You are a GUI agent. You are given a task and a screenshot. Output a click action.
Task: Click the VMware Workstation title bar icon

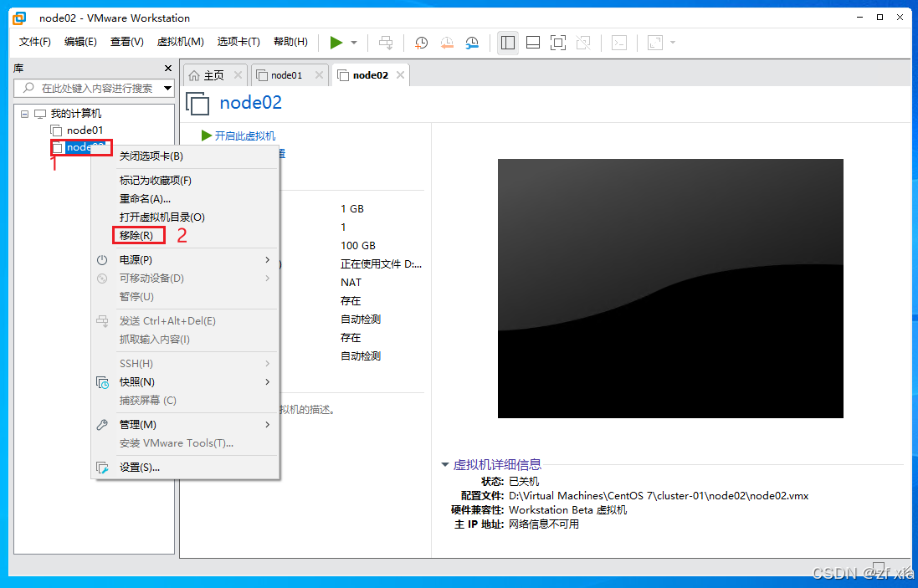click(x=19, y=18)
